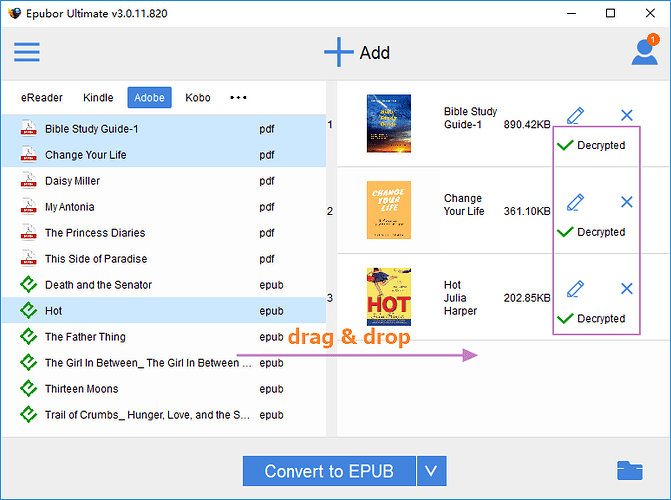671x500 pixels.
Task: Click the 361.10KB file size
Action: pos(527,211)
